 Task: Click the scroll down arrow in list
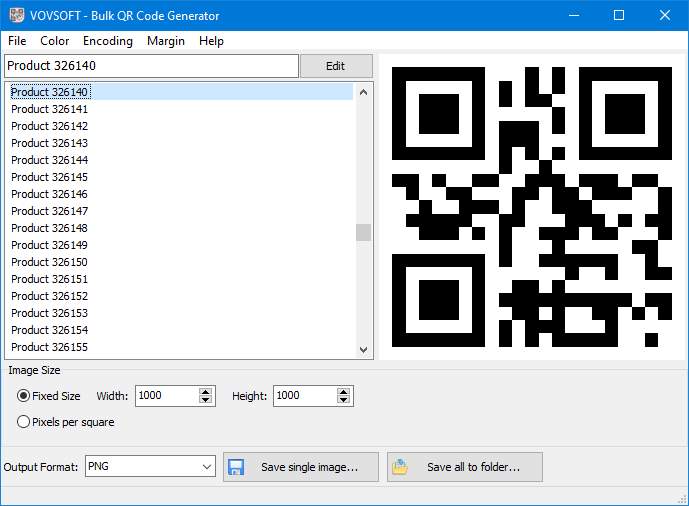click(363, 349)
